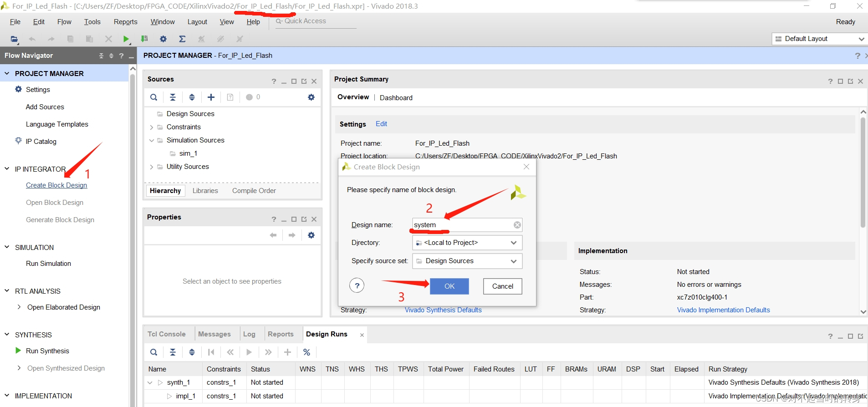The image size is (868, 407).
Task: Switch to Messages tab
Action: tap(214, 334)
